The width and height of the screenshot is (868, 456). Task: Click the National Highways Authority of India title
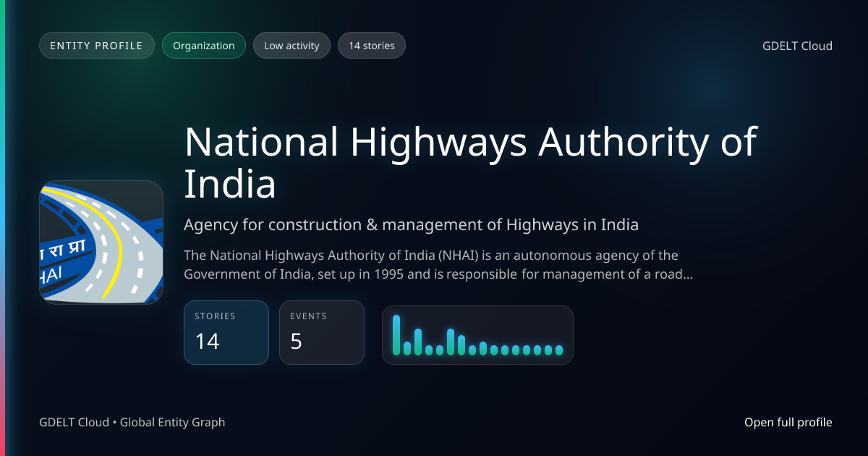[x=470, y=162]
